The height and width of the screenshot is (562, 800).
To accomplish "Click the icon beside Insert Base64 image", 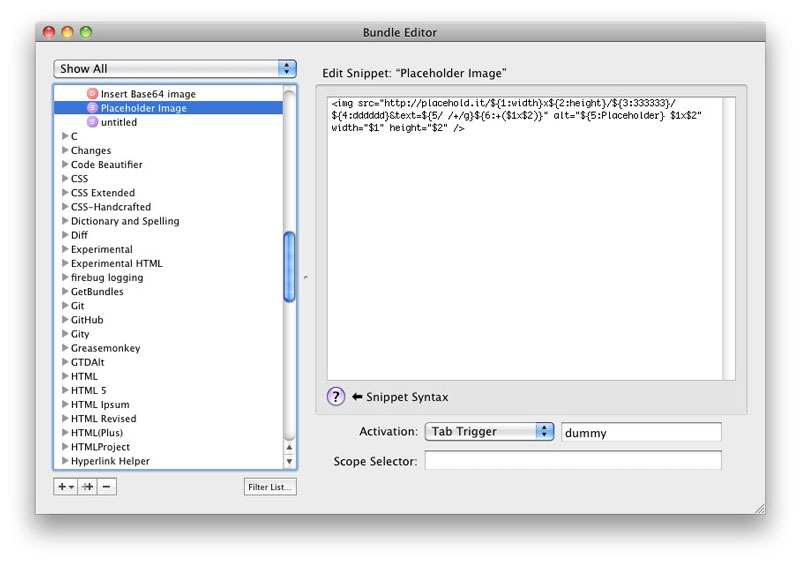I will point(92,94).
